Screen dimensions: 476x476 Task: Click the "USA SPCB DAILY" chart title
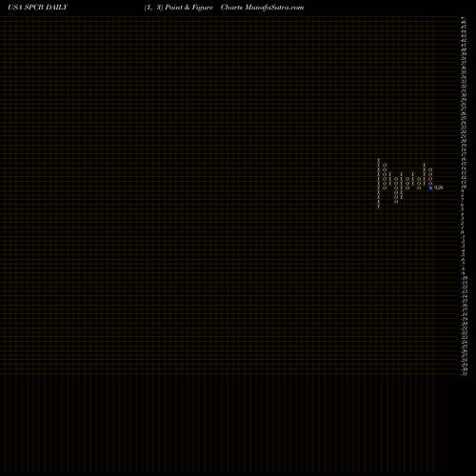coord(38,8)
